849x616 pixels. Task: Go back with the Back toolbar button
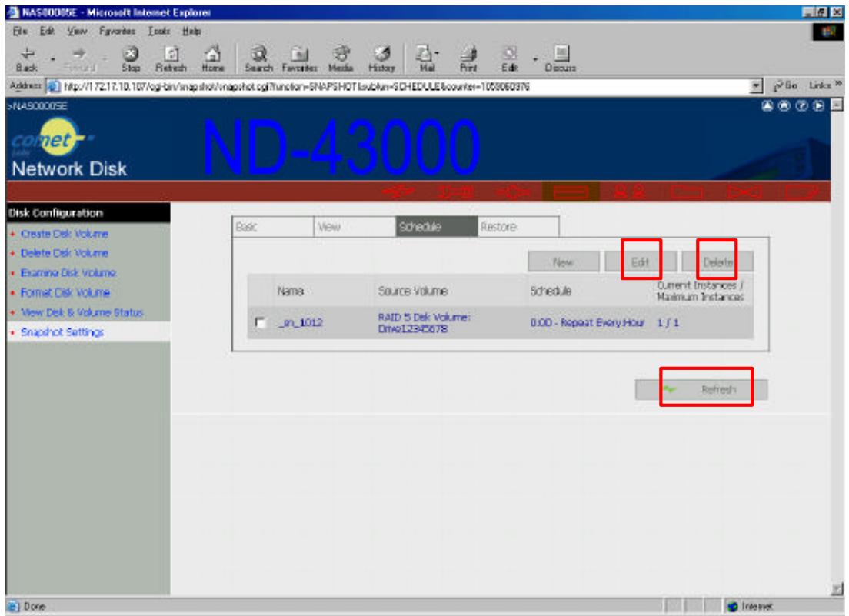click(x=26, y=59)
